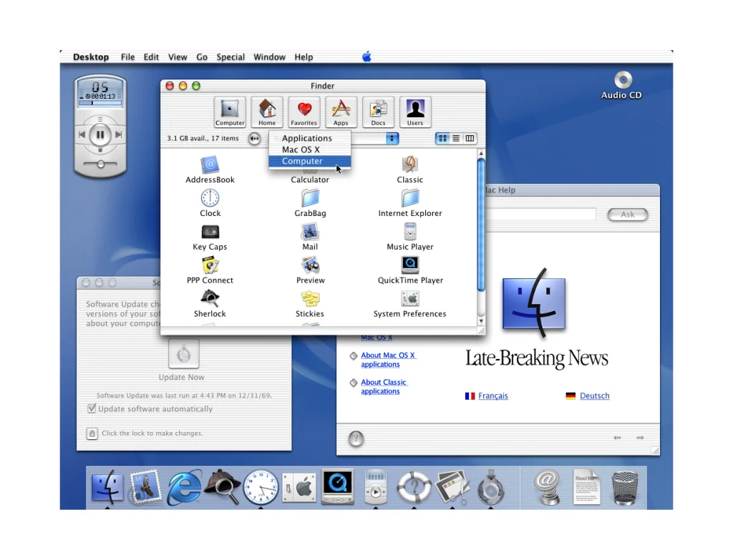Open the Trash in the Dock
This screenshot has height=560, width=733.
tap(625, 488)
